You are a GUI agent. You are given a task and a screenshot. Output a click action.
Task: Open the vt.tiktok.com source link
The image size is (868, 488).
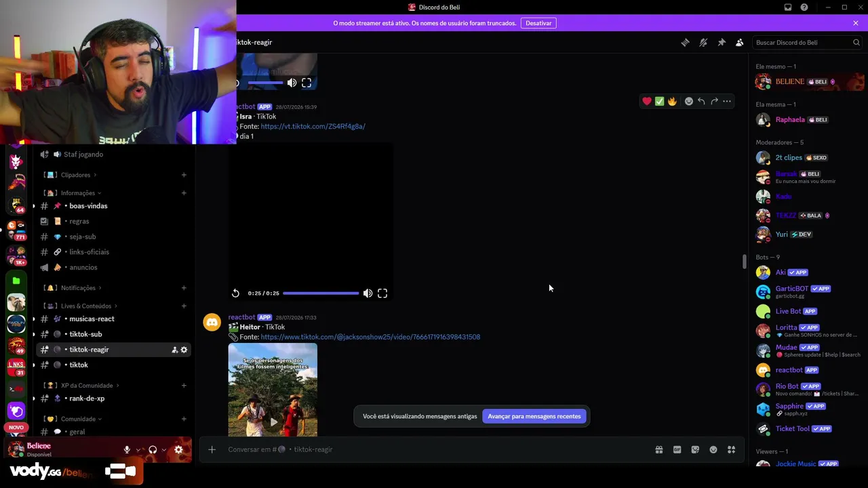click(313, 127)
